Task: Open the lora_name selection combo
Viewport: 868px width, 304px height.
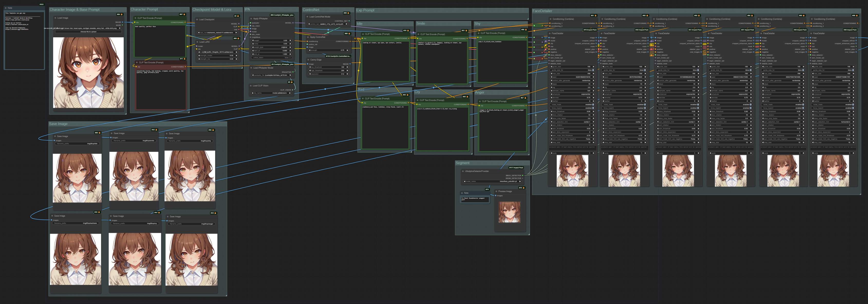Action: click(x=218, y=52)
